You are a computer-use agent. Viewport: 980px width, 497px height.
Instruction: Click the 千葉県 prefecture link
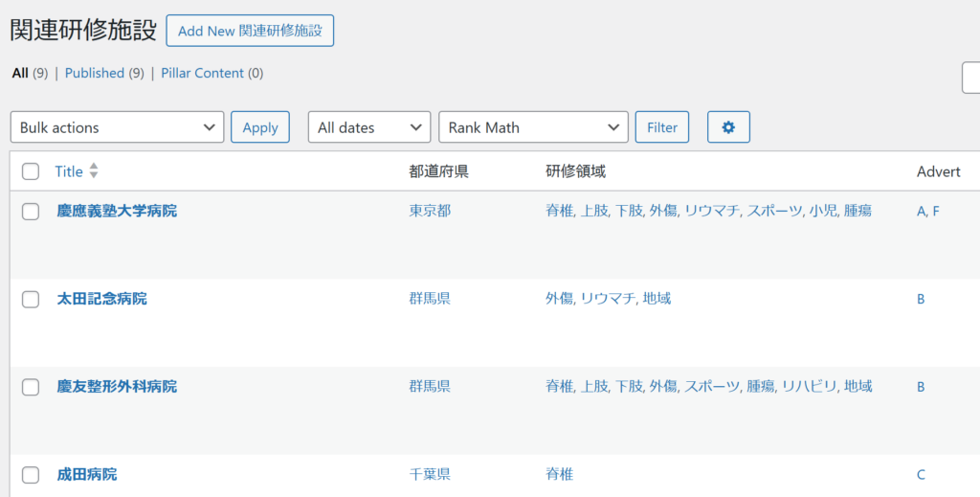pyautogui.click(x=430, y=474)
